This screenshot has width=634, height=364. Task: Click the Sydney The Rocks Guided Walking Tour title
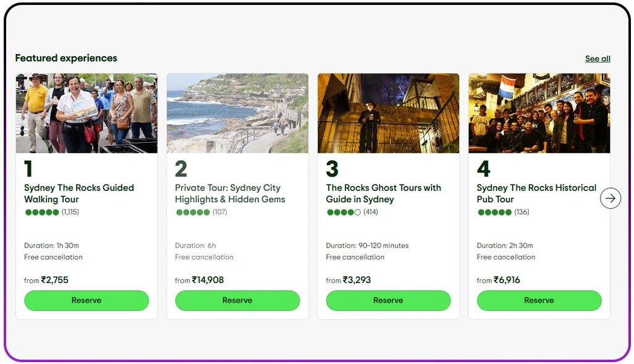tap(79, 193)
